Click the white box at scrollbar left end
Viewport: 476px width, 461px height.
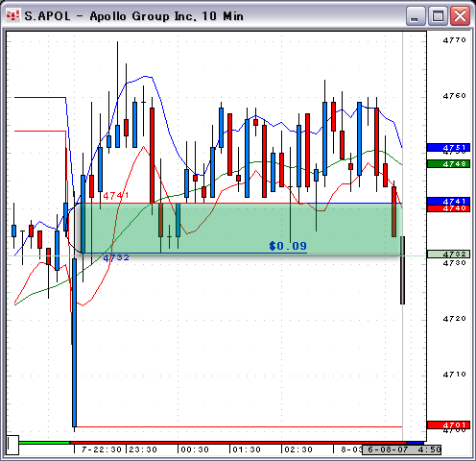coord(12,445)
